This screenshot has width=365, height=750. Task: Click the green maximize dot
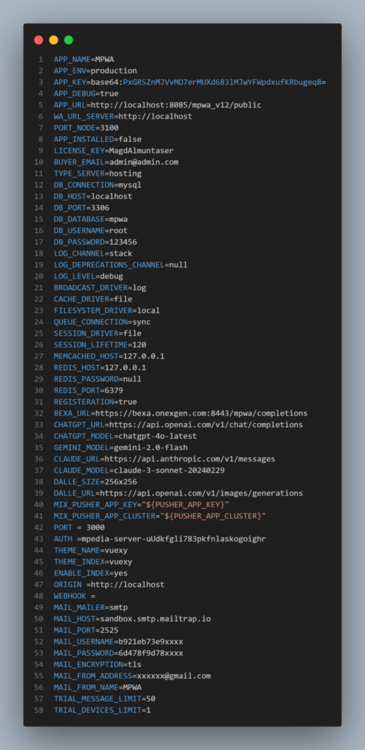coord(68,40)
